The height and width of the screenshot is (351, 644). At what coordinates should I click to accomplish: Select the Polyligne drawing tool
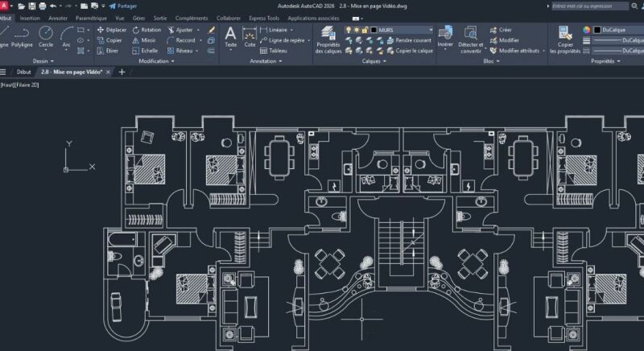[x=22, y=38]
